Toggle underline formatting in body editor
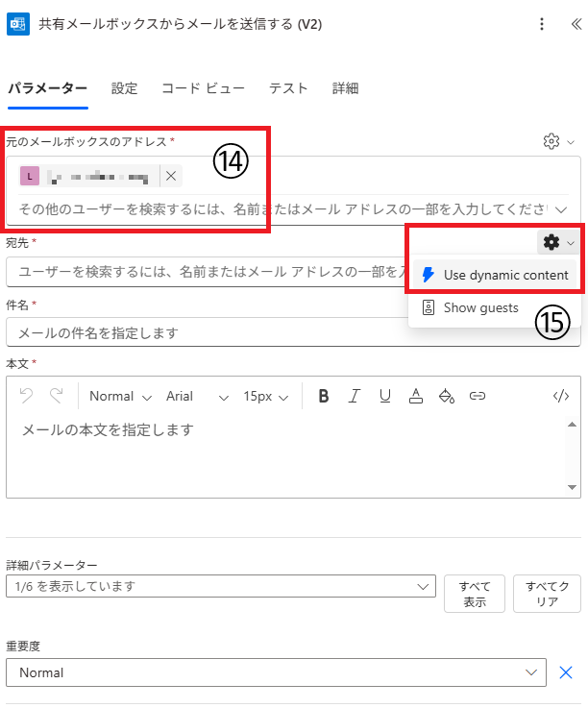 [x=384, y=396]
